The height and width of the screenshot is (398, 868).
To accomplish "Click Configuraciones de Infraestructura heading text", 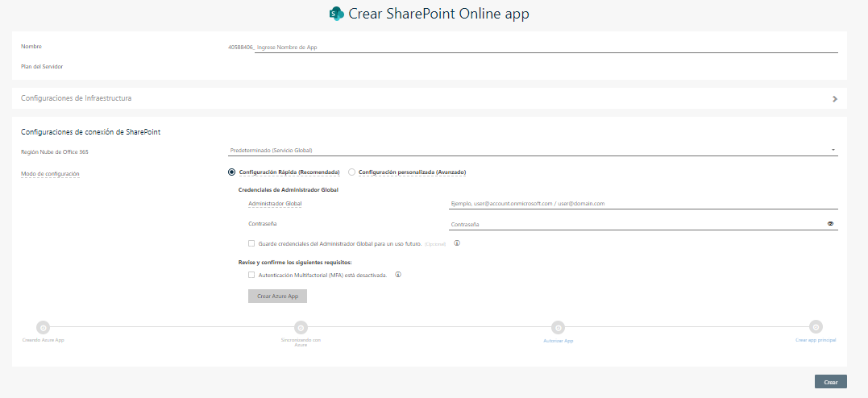I will tap(77, 98).
